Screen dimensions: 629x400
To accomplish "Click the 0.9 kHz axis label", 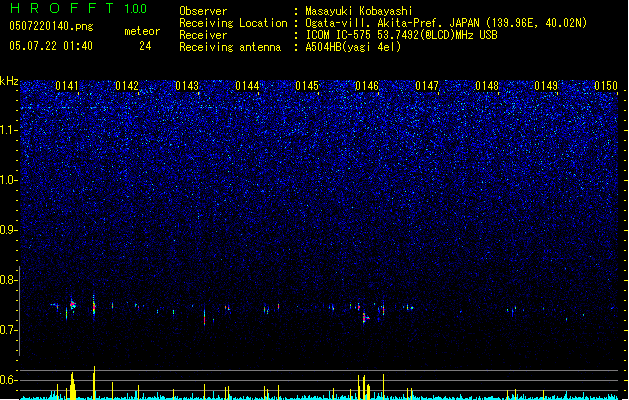I will click(9, 230).
